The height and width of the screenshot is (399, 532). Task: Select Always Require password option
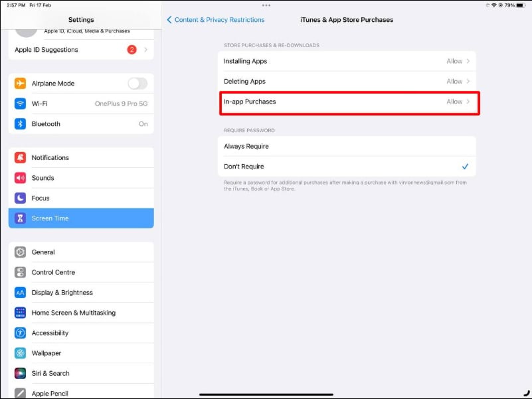pos(347,146)
